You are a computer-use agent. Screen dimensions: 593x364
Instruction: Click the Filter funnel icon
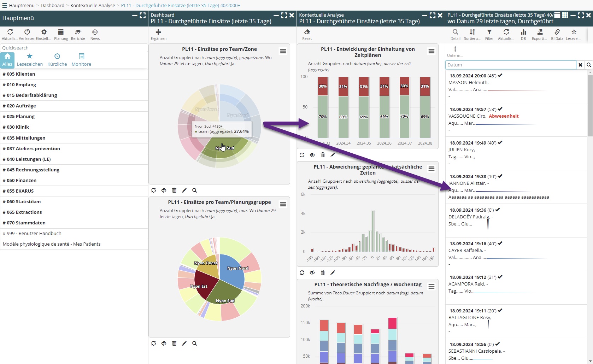489,32
